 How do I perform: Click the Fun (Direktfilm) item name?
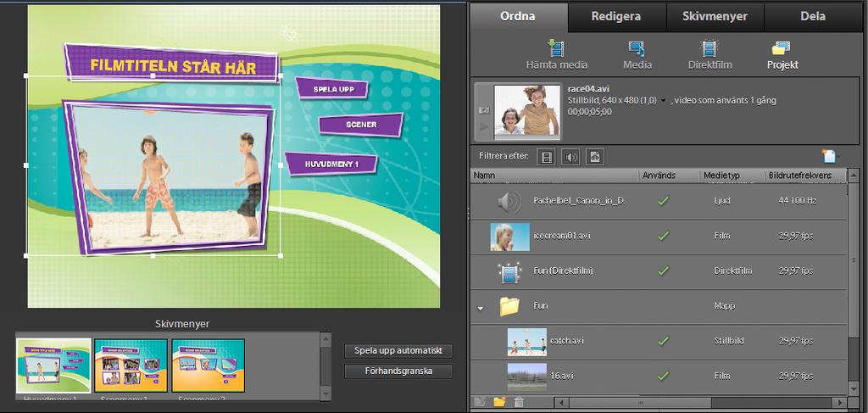coord(564,271)
